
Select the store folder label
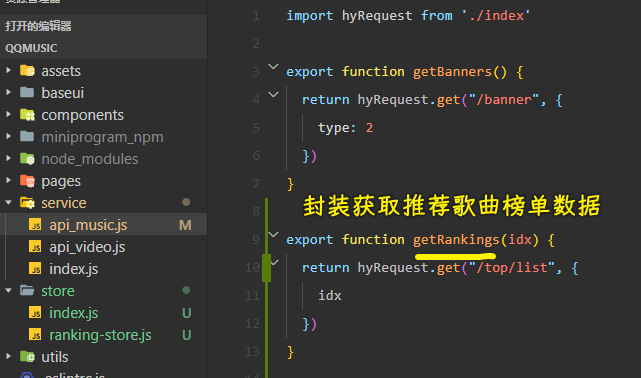[58, 291]
